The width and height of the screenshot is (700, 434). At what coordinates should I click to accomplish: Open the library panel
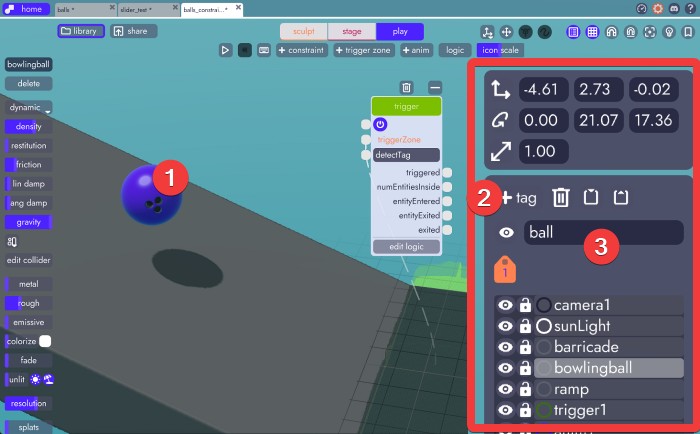tap(79, 31)
